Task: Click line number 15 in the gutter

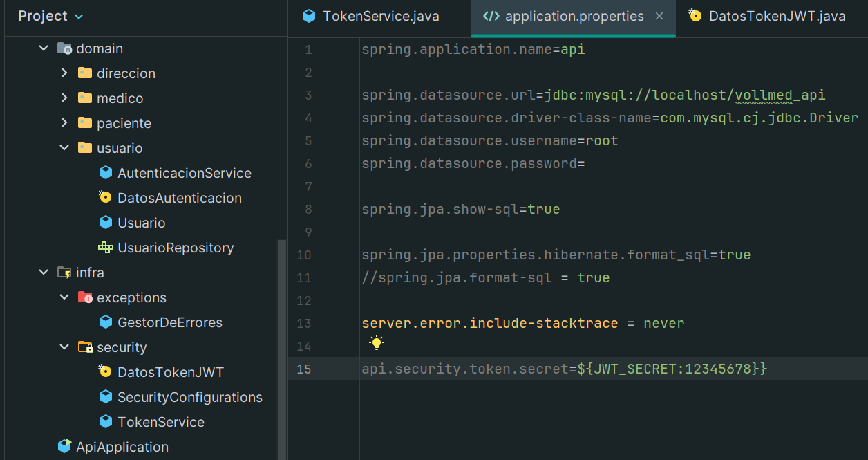Action: pyautogui.click(x=303, y=369)
